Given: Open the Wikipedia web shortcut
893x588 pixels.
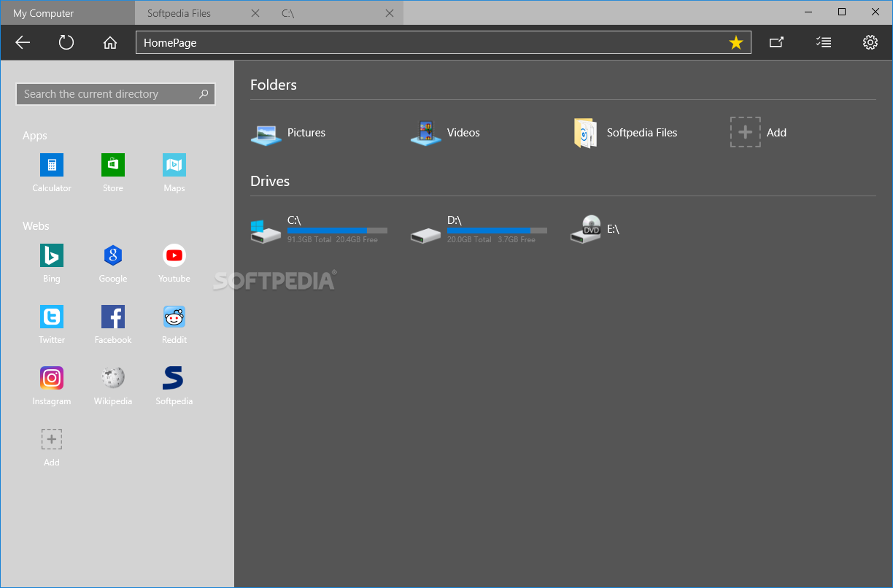Looking at the screenshot, I should pos(113,386).
